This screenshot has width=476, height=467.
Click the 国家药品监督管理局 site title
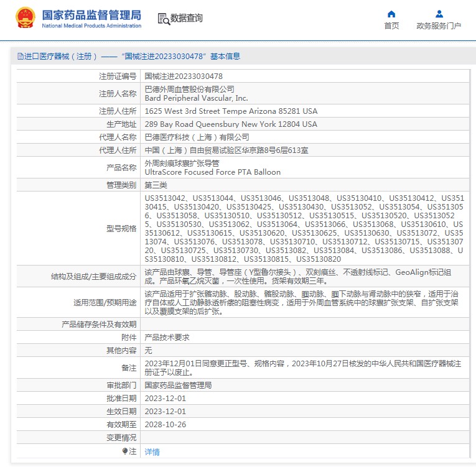[x=91, y=15]
